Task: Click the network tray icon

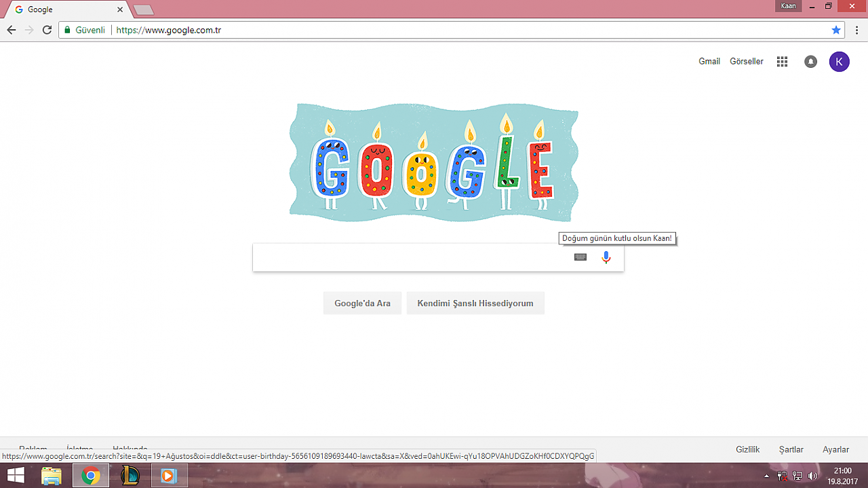Action: click(x=797, y=476)
